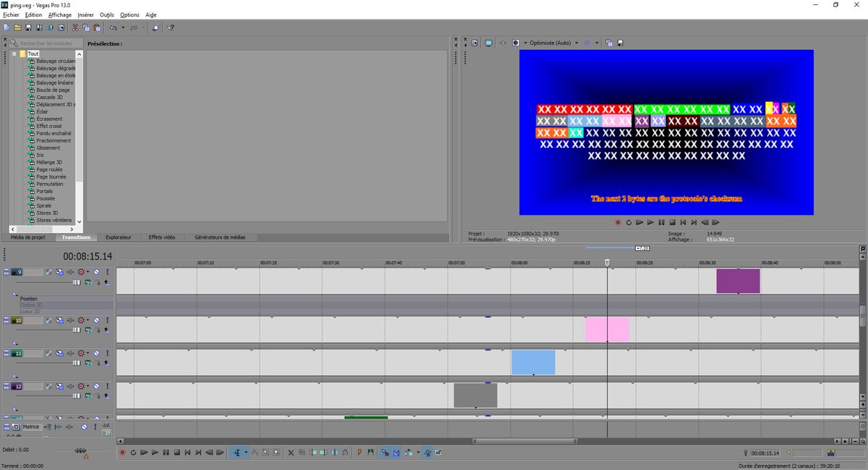Click the New project icon in toolbar
868x470 pixels.
(x=7, y=27)
